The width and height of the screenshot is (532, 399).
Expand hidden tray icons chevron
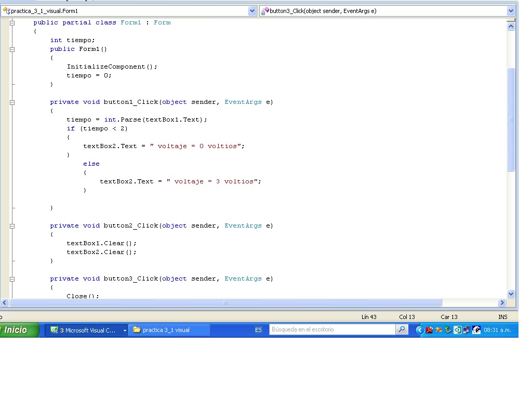click(419, 330)
